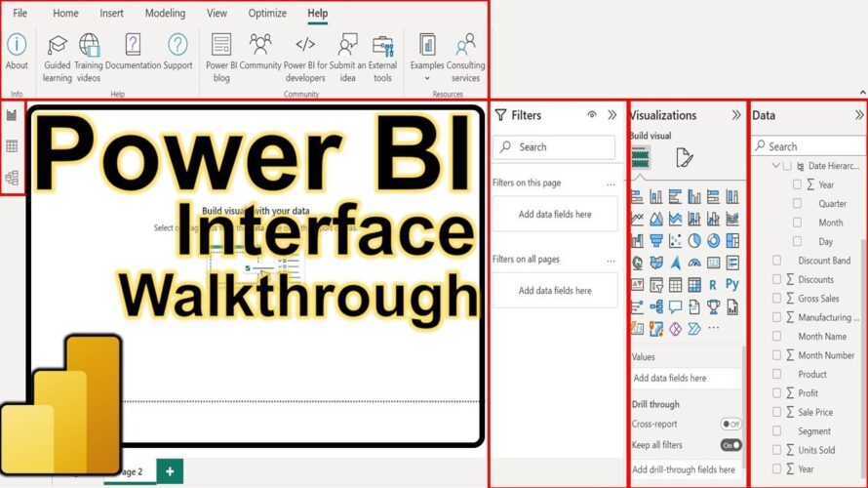Viewport: 868px width, 488px height.
Task: Open options for Filters on all pages
Action: 611,261
